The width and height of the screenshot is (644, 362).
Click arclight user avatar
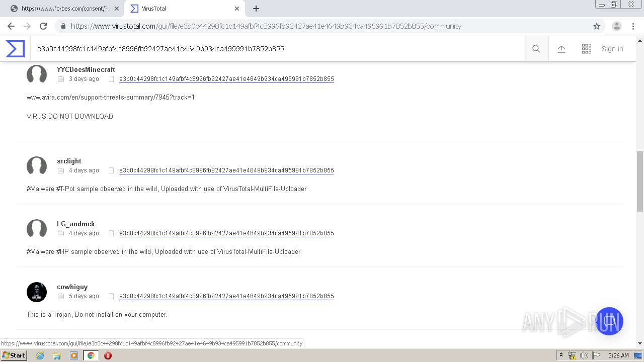[x=37, y=166]
